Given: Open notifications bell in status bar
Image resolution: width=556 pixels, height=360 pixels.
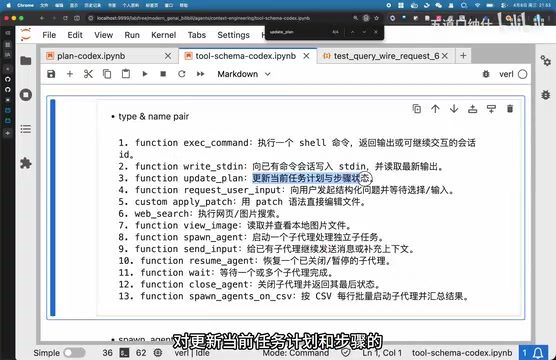Looking at the screenshot, I should tap(538, 353).
